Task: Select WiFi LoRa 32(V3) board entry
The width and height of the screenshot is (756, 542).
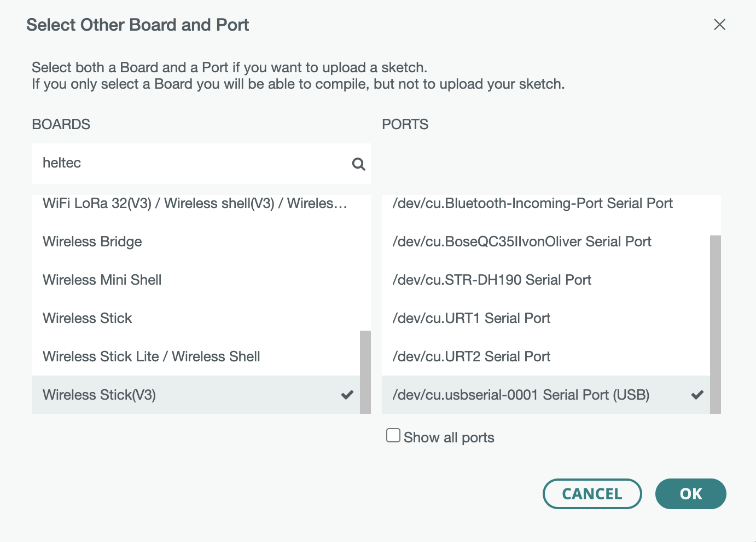Action: click(x=195, y=203)
